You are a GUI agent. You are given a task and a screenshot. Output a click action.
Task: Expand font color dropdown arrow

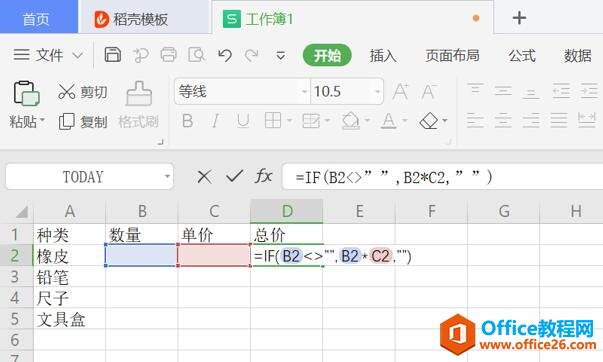405,120
